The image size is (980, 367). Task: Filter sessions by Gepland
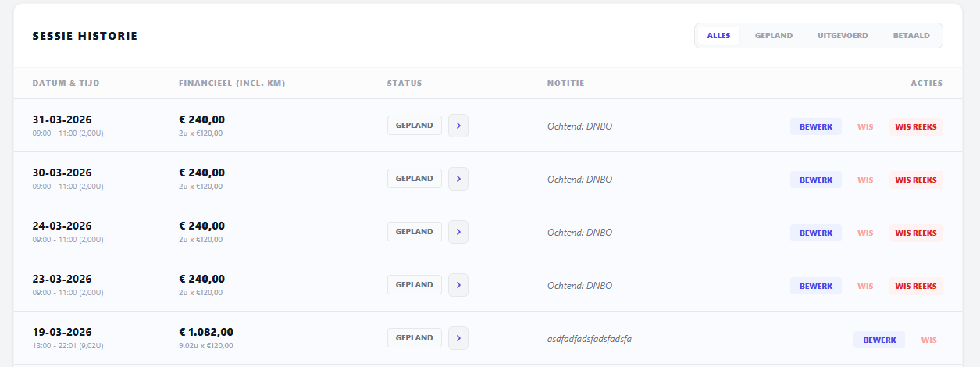(773, 36)
